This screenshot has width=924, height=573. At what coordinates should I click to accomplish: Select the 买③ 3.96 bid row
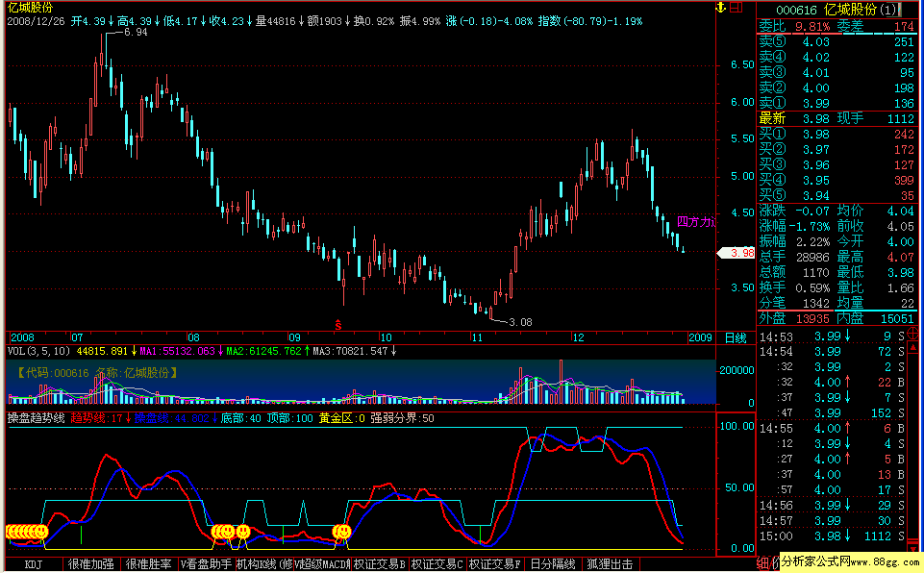pos(837,165)
